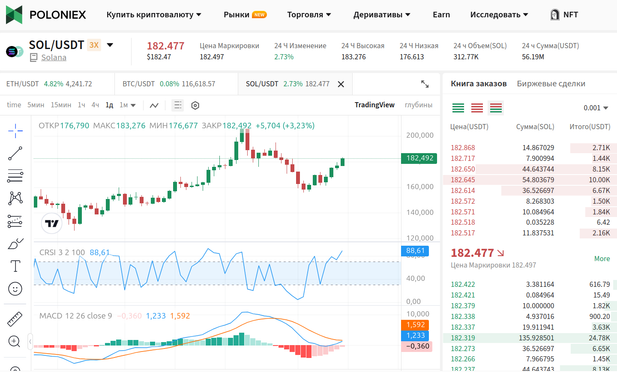Select the 5мин timeframe

tap(36, 105)
